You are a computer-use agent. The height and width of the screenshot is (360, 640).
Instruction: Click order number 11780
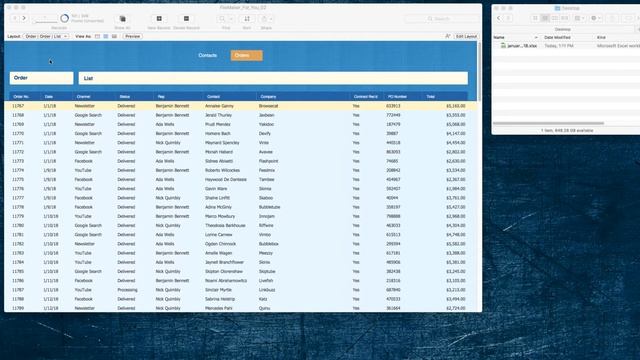[18, 225]
